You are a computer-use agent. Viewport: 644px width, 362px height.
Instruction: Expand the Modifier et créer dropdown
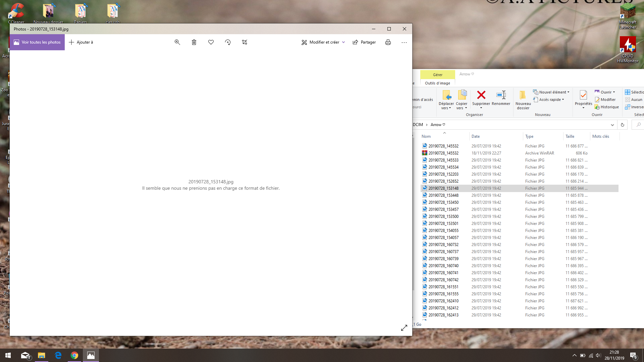coord(343,42)
